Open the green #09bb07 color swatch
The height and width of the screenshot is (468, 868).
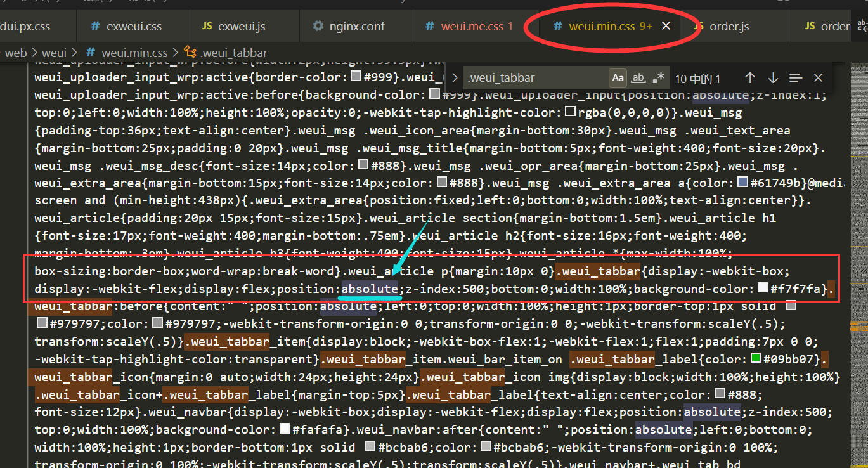[756, 358]
